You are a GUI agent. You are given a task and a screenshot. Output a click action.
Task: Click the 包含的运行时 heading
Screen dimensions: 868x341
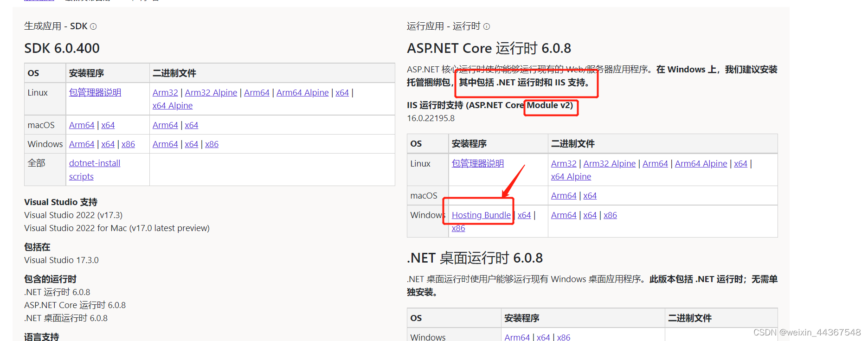click(x=50, y=279)
